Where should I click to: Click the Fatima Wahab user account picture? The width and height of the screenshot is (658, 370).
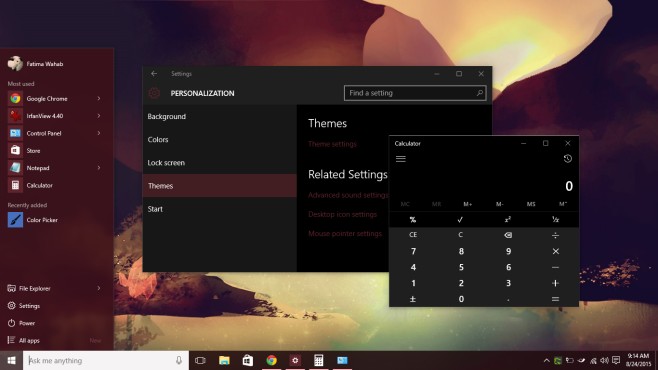point(15,63)
